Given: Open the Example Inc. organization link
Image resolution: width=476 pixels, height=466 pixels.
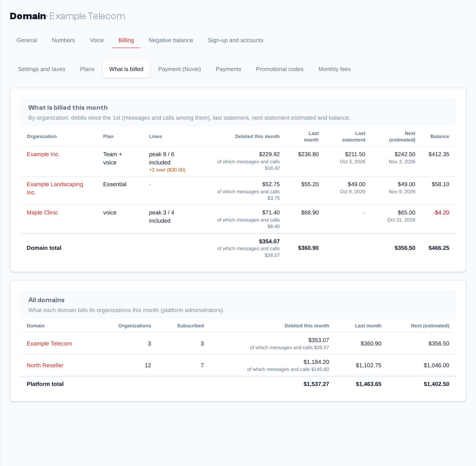Looking at the screenshot, I should click(43, 154).
